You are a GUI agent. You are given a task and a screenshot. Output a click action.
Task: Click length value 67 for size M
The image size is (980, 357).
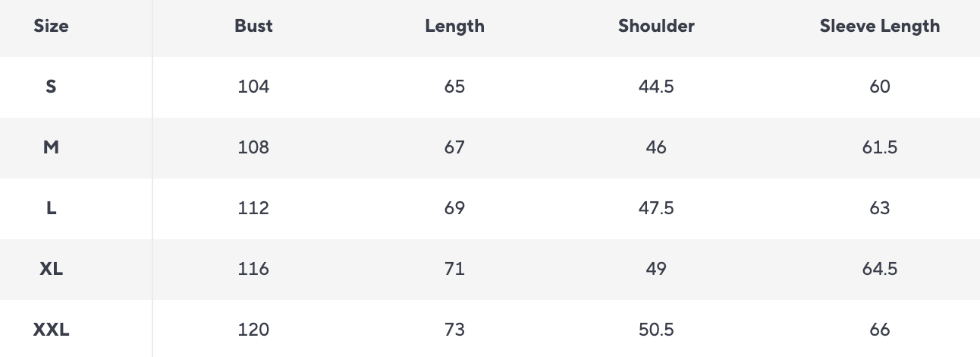click(x=454, y=147)
